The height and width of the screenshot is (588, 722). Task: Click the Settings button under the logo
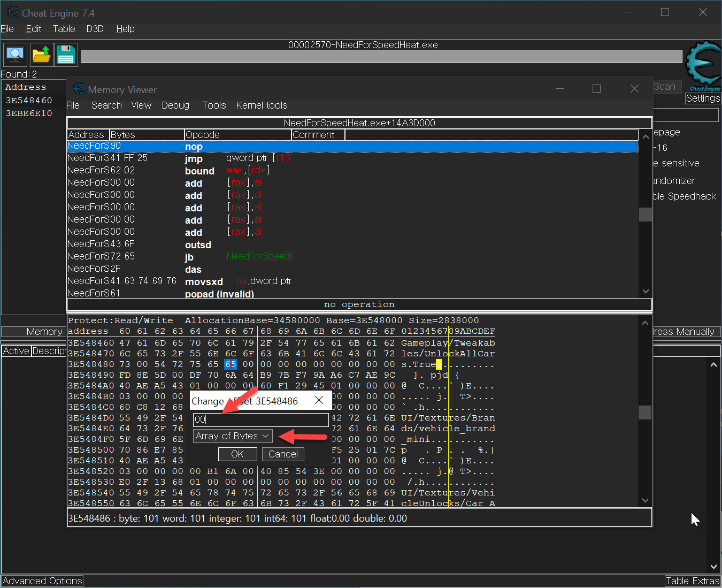point(703,98)
